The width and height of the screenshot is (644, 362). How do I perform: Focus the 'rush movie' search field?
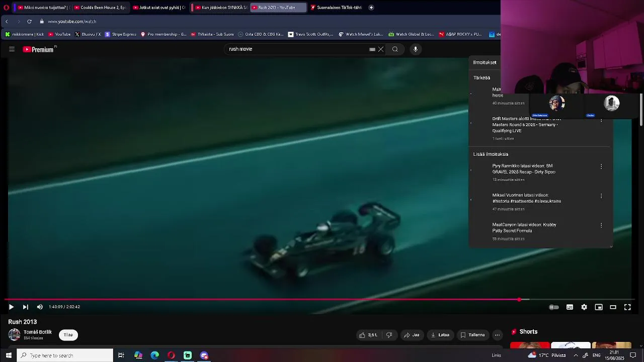tap(297, 49)
